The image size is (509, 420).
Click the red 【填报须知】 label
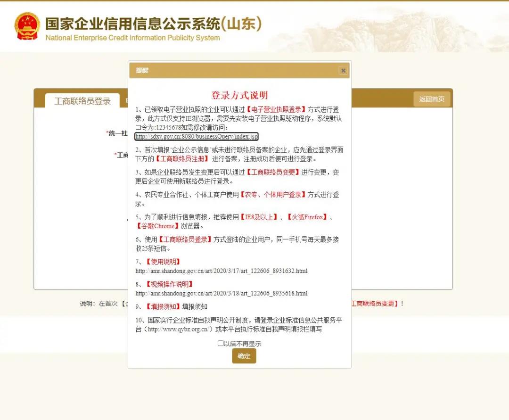tap(163, 307)
